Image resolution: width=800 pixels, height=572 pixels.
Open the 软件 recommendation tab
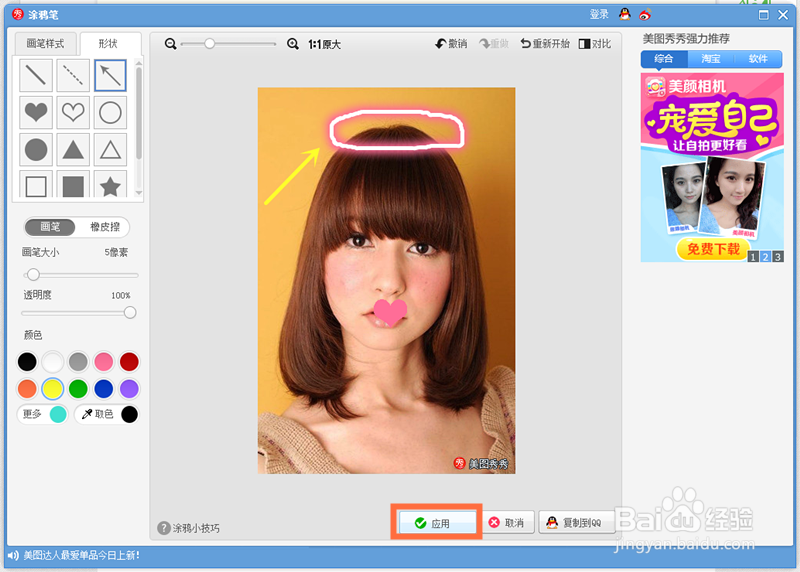click(x=758, y=59)
